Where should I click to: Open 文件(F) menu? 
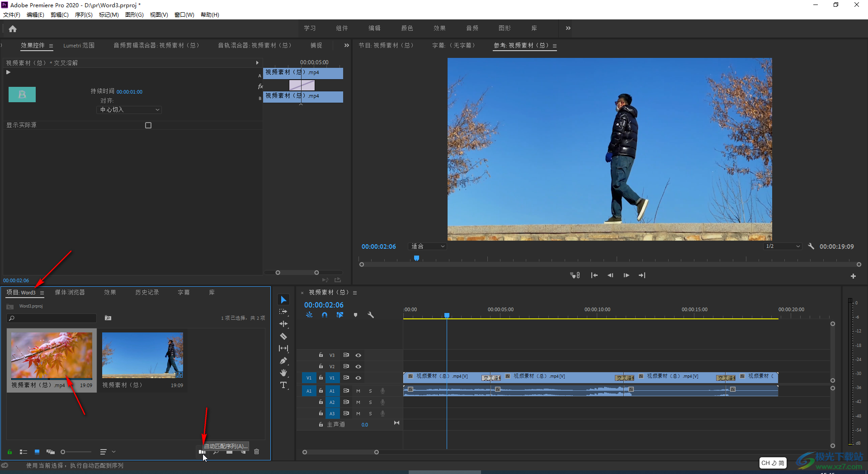tap(12, 15)
